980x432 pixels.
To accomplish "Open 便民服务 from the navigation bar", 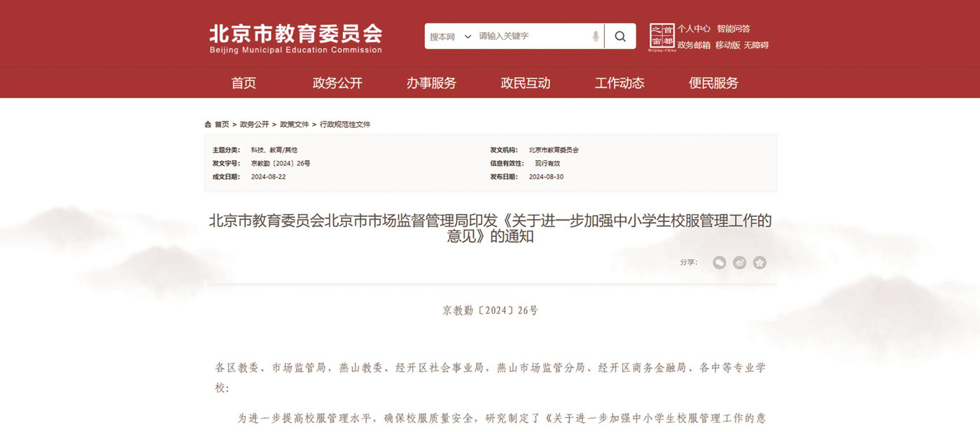I will pos(713,83).
